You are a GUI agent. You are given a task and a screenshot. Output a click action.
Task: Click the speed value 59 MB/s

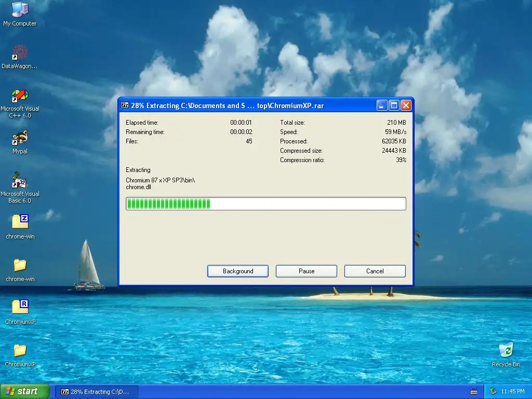pyautogui.click(x=395, y=132)
